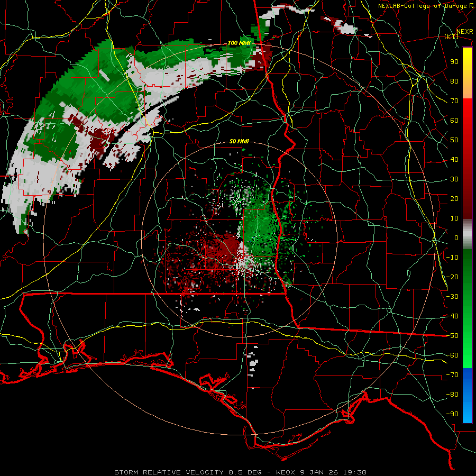Click the NEXLAB-College of DuPage credit text

423,6
